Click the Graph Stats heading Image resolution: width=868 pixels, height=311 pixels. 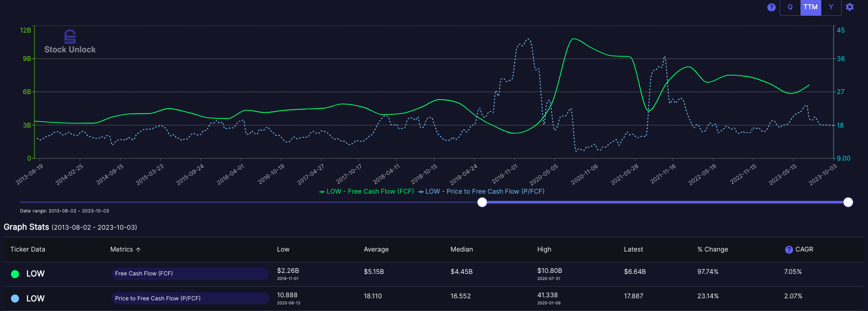tap(26, 227)
